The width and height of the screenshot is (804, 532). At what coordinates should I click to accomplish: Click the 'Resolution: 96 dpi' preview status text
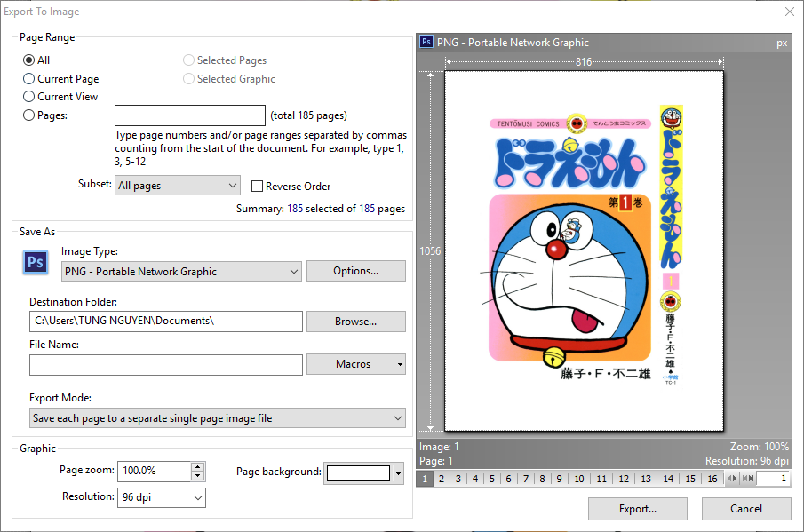coord(747,461)
